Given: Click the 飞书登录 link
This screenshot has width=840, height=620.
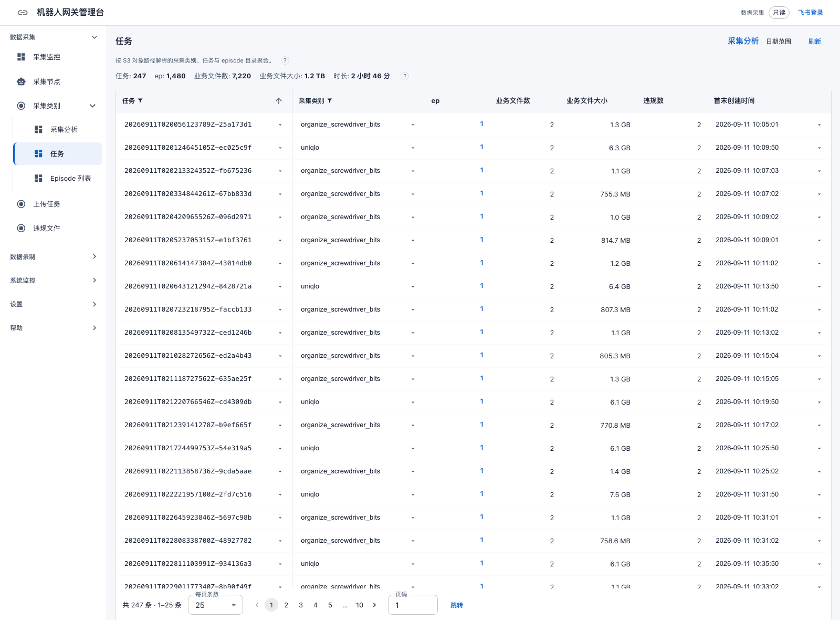Looking at the screenshot, I should 811,13.
